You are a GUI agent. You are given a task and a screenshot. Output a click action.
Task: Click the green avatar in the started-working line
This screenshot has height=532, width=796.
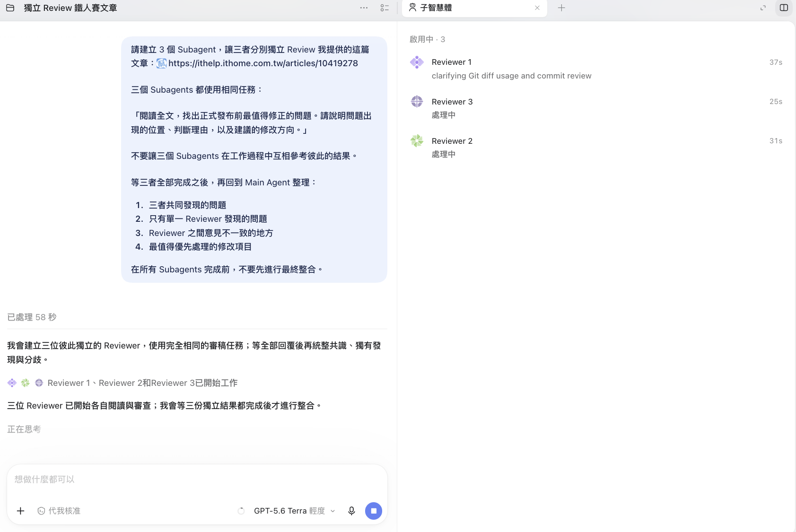(x=26, y=383)
